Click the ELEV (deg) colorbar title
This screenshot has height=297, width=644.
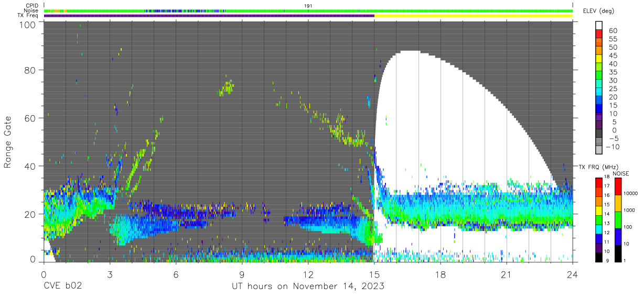[x=598, y=11]
